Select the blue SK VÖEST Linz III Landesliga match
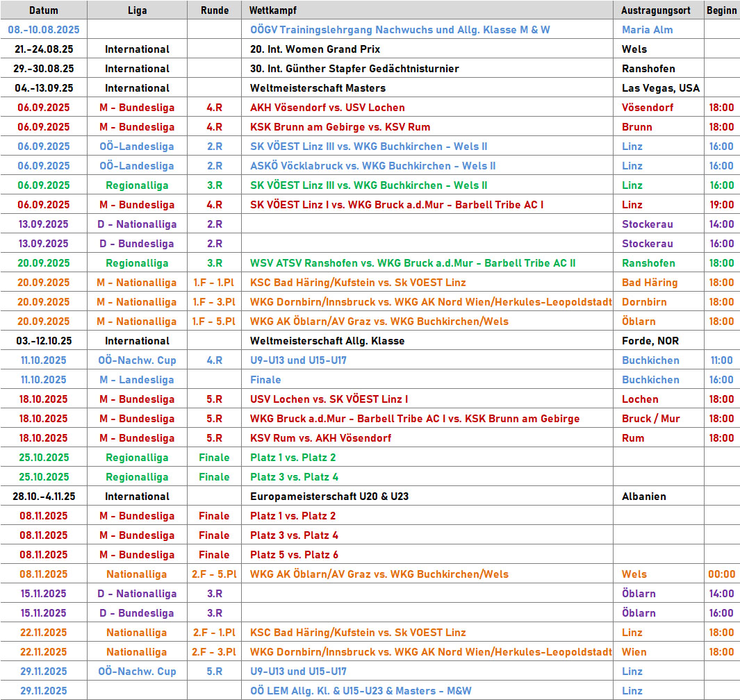The image size is (740, 700). click(368, 147)
